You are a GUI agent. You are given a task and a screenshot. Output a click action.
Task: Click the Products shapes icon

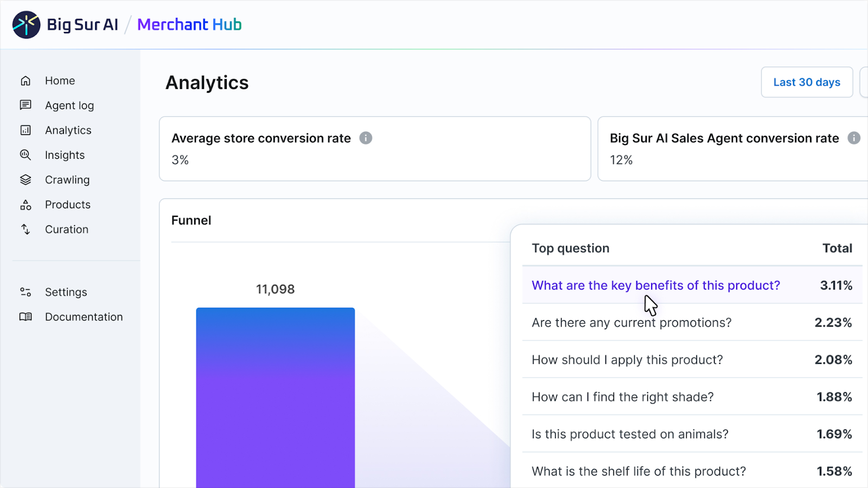tap(25, 205)
